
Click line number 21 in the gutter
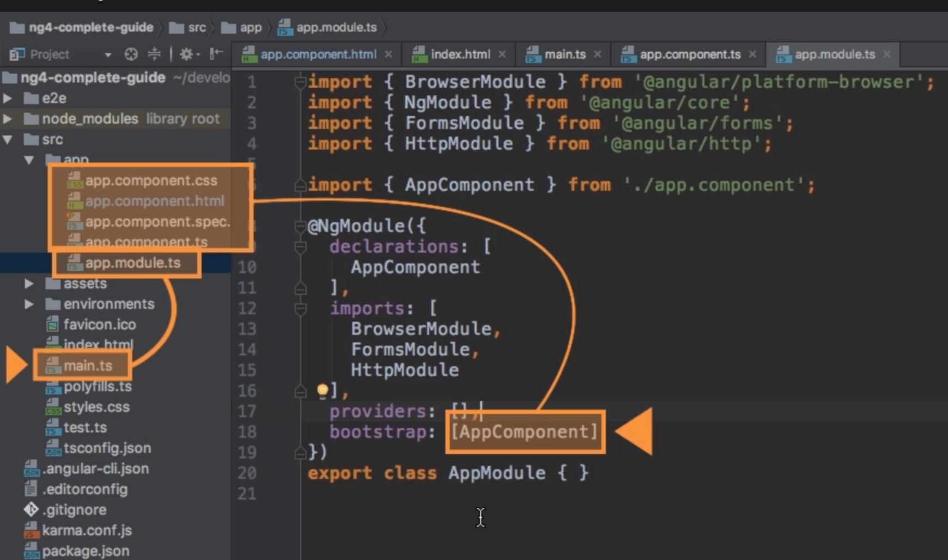click(x=247, y=494)
